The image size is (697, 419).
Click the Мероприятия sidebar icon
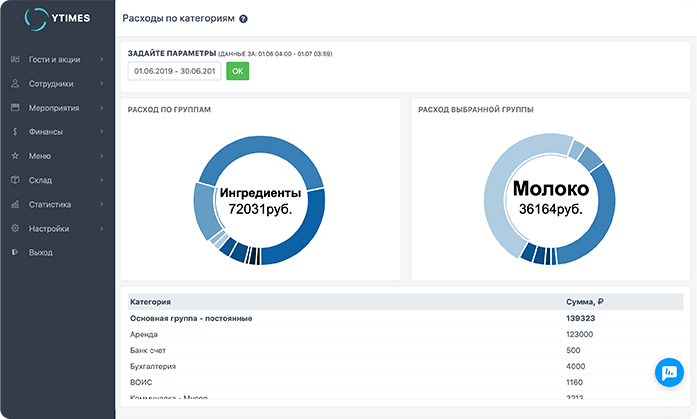tap(15, 108)
